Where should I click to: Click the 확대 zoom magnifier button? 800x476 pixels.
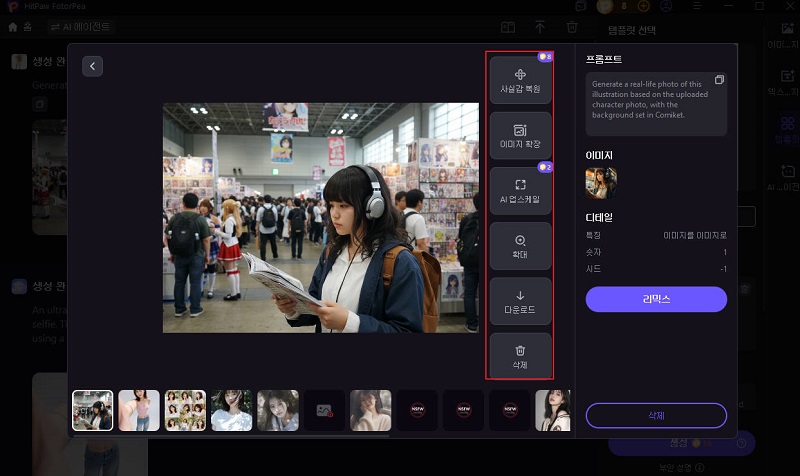pos(520,246)
